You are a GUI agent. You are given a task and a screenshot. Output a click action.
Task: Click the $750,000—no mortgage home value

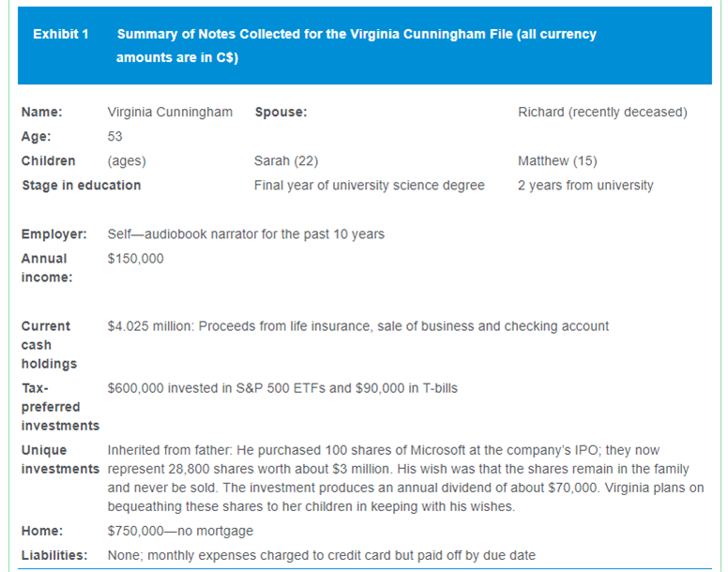click(x=180, y=532)
